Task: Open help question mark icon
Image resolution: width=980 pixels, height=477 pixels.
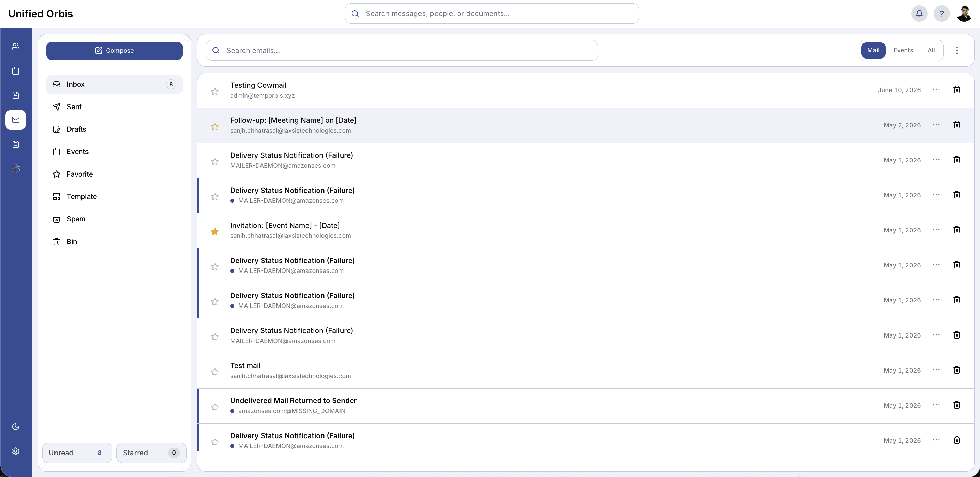Action: (942, 14)
